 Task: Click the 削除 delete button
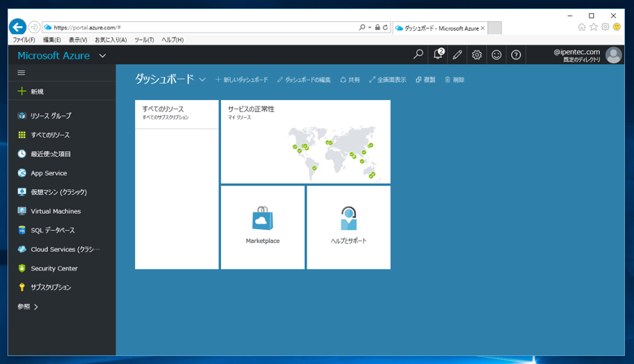[x=454, y=80]
